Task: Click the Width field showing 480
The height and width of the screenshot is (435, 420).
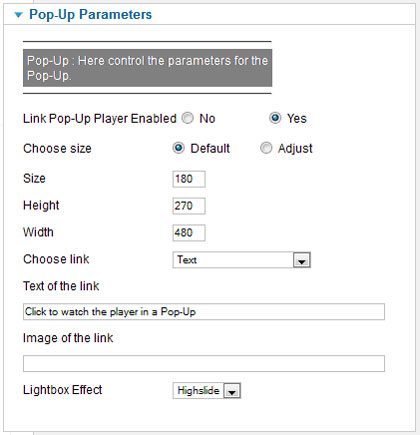Action: [189, 233]
